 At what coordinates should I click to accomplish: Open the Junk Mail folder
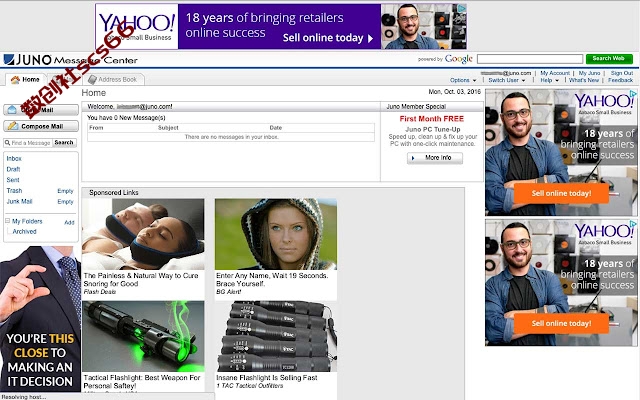point(19,201)
